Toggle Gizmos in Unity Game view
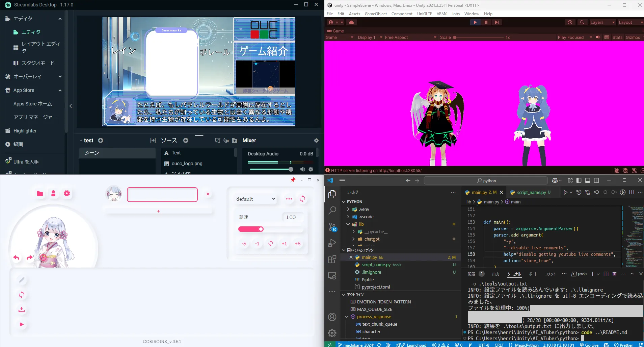The height and width of the screenshot is (347, 644). point(633,37)
